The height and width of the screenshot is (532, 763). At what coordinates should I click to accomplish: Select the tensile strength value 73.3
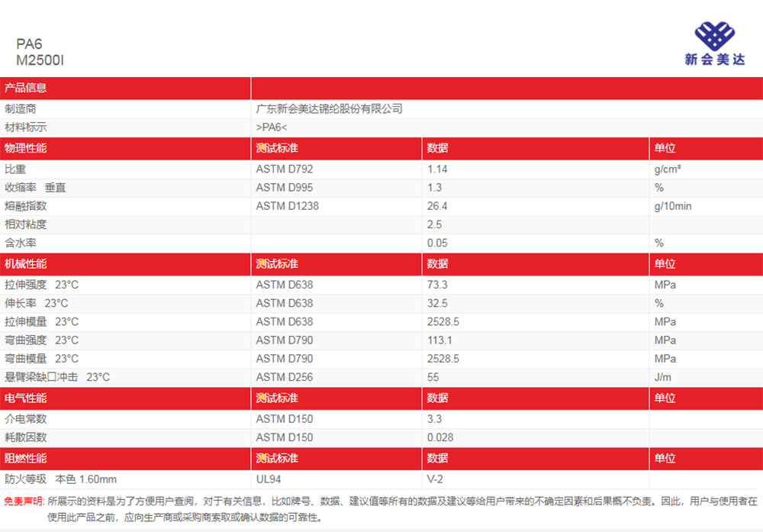(x=437, y=285)
